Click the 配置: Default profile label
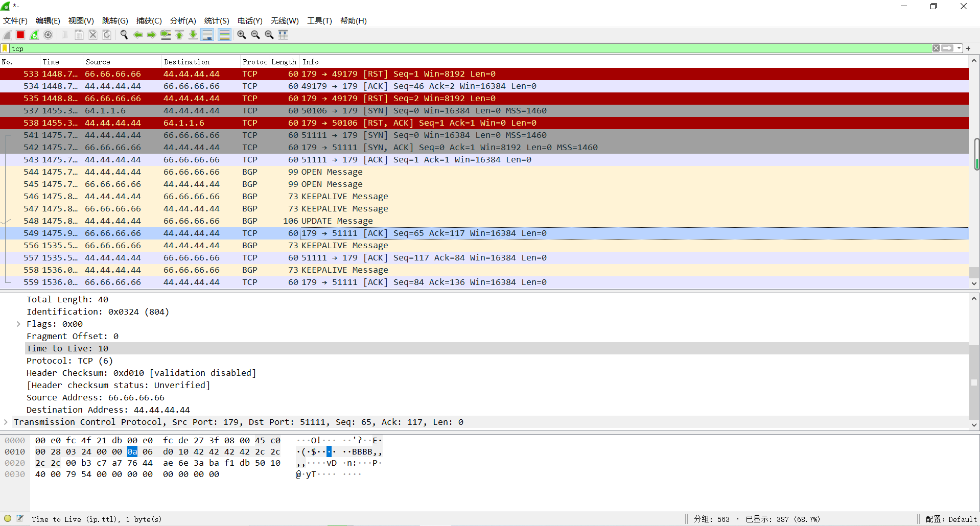 pos(951,519)
